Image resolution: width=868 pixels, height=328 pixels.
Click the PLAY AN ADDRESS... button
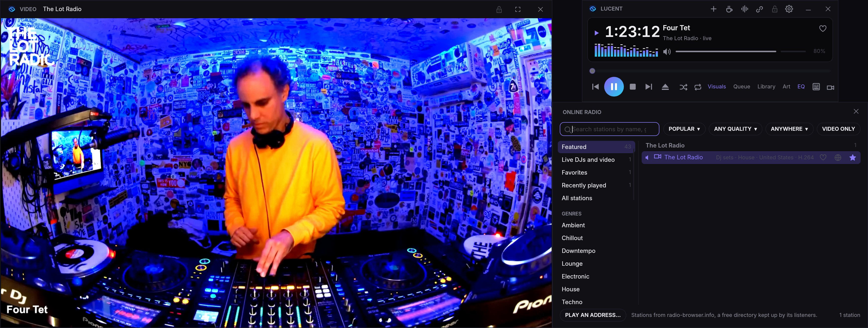tap(593, 315)
